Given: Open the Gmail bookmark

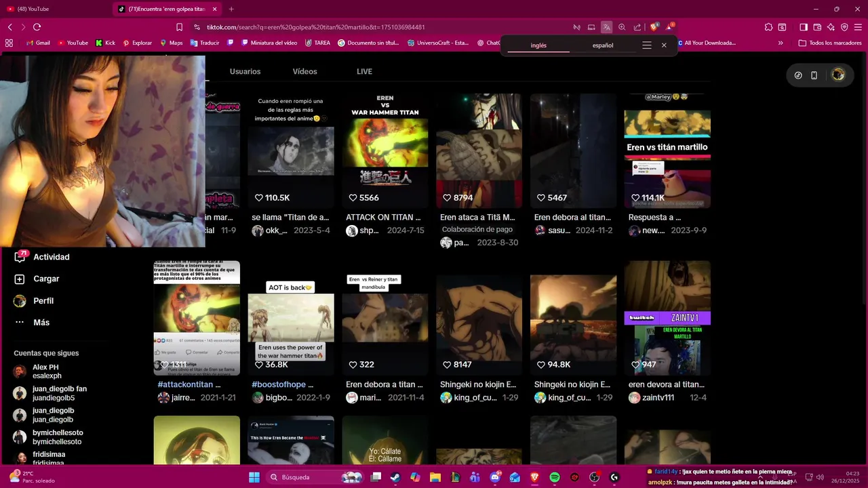Looking at the screenshot, I should [x=38, y=43].
